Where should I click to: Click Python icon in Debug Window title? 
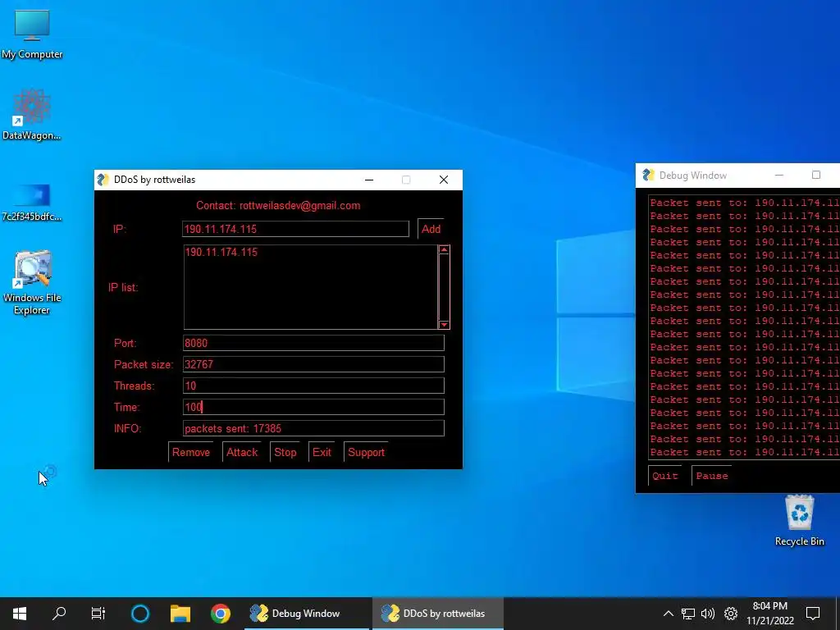click(x=648, y=176)
